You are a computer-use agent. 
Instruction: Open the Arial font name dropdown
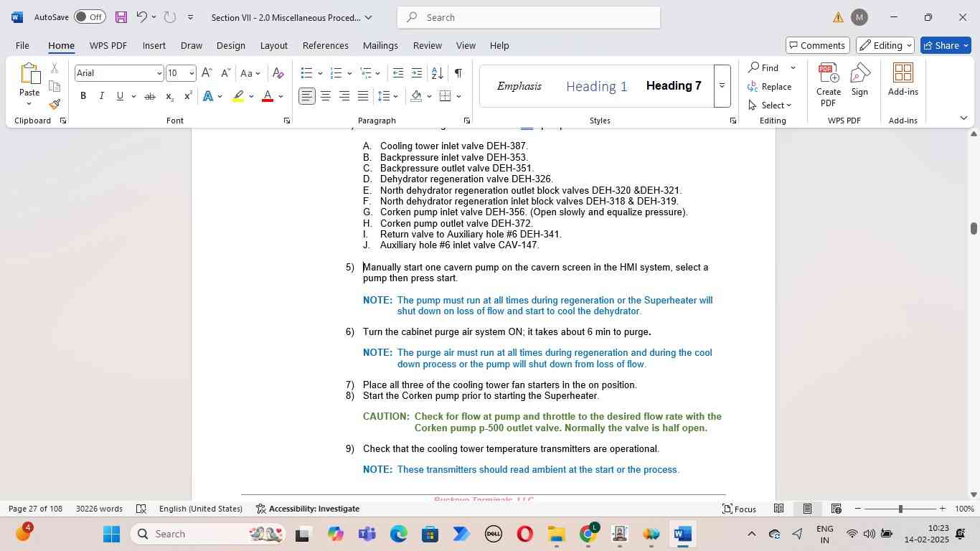tap(159, 73)
